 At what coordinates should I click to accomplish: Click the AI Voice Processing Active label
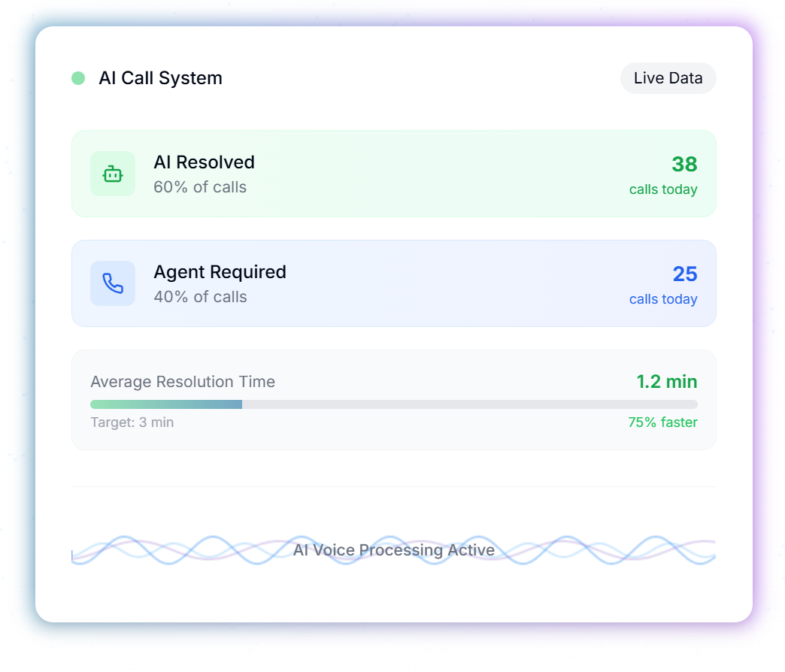coord(393,550)
